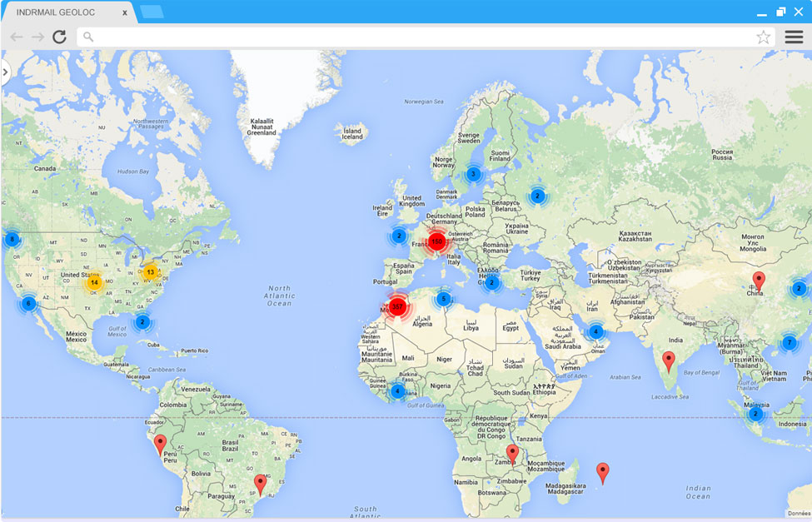Click the Greenland map label
This screenshot has height=522, width=812.
click(x=262, y=127)
